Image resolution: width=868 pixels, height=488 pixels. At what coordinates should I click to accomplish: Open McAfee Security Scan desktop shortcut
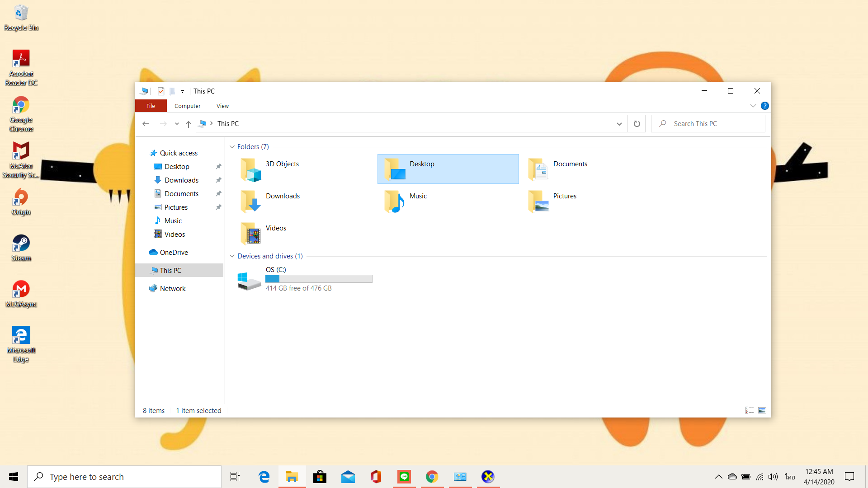pyautogui.click(x=21, y=160)
